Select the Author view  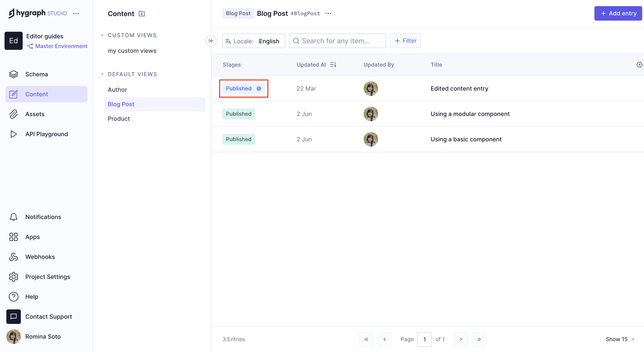pyautogui.click(x=117, y=89)
